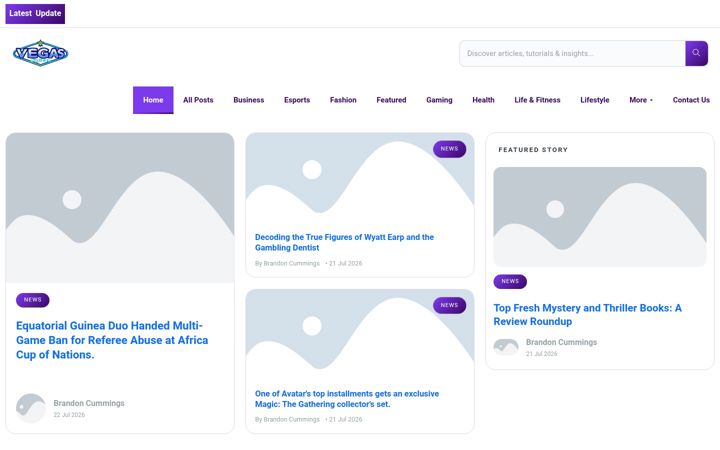Screen dimensions: 720x450
Task: Click Brandon Cummings avatar under Equatorial Guinea article
Action: pyautogui.click(x=31, y=408)
